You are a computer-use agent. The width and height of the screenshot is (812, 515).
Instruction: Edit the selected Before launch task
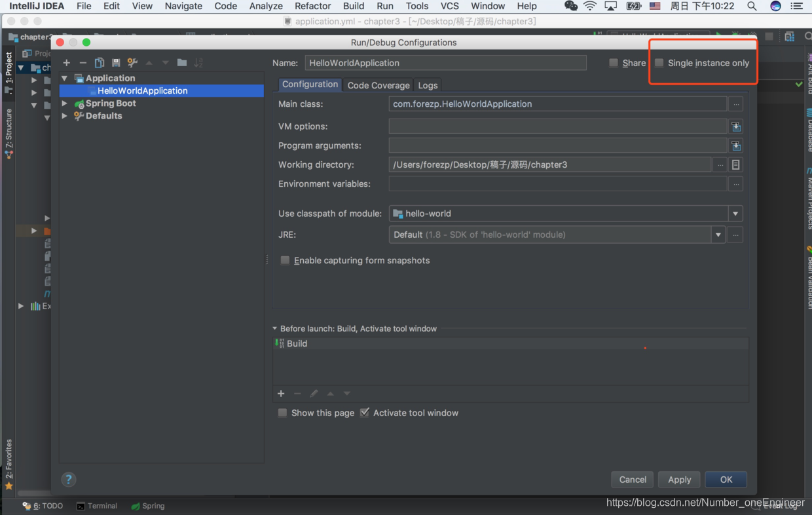coord(314,394)
